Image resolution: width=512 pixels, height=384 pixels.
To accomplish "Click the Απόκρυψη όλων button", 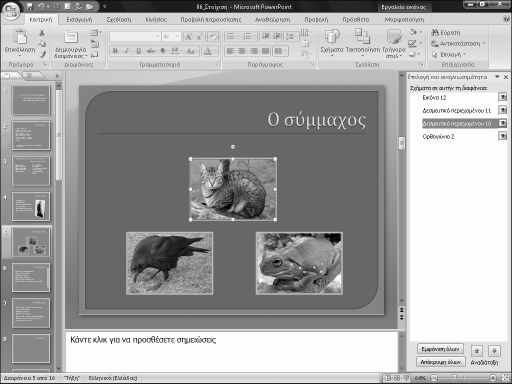I will pyautogui.click(x=440, y=362).
